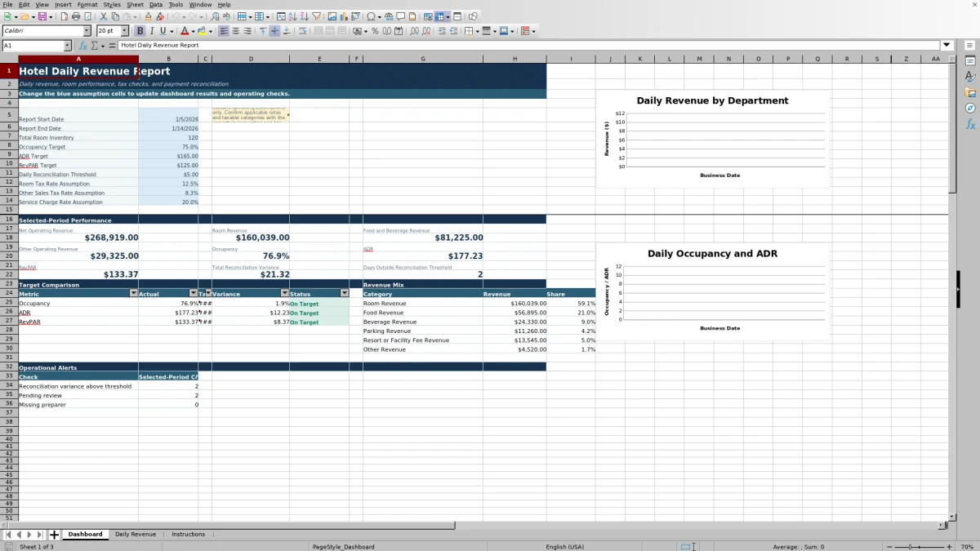Click the Sort Descending icon
Image resolution: width=980 pixels, height=551 pixels.
click(304, 16)
